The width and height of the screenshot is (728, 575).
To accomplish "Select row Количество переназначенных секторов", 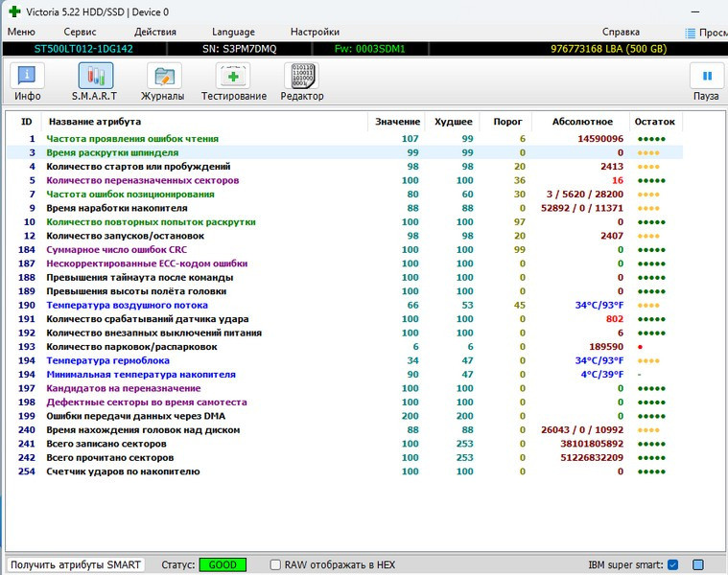I will tap(344, 180).
